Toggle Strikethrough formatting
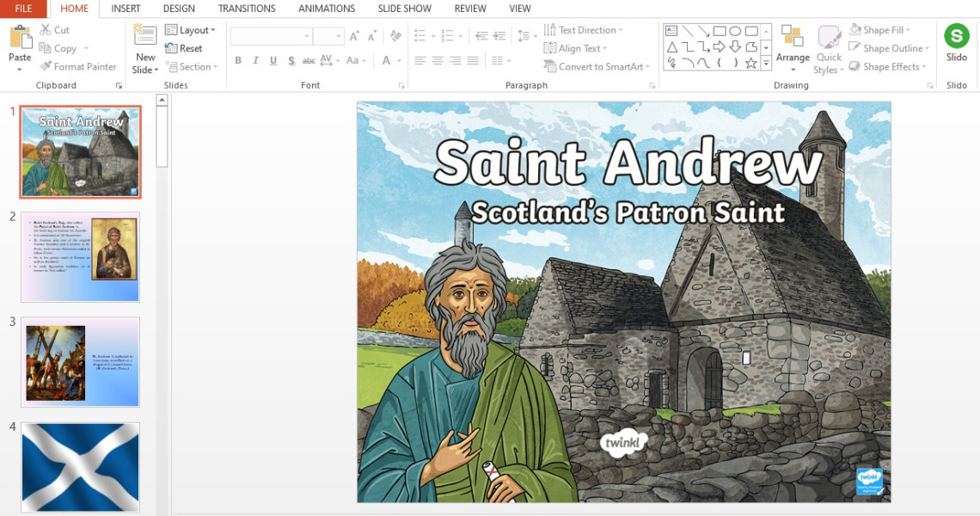 pyautogui.click(x=309, y=61)
